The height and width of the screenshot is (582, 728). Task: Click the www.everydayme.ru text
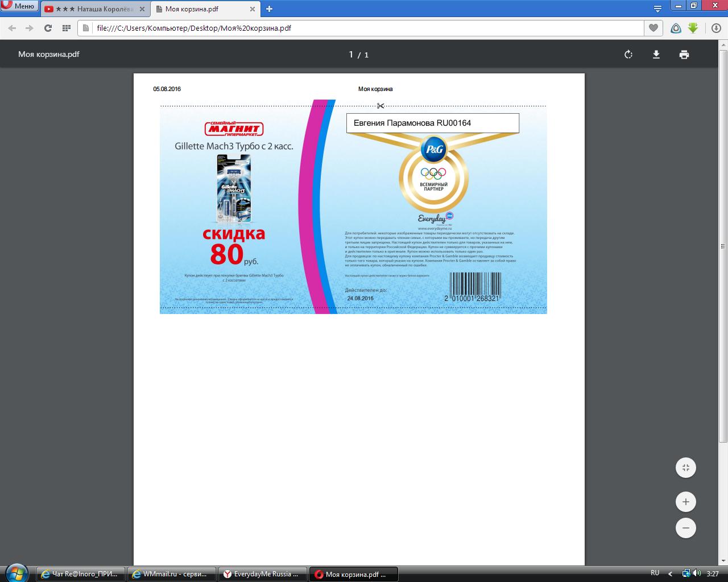[x=435, y=228]
